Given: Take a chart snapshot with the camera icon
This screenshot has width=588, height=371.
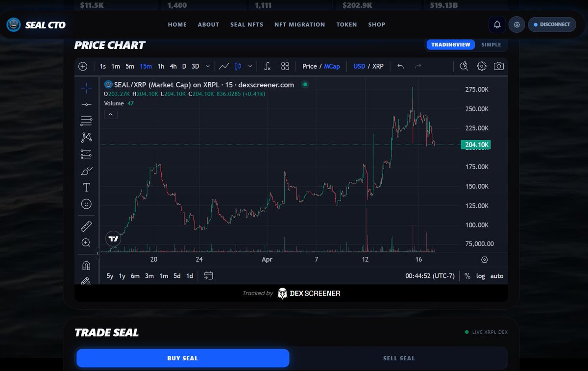Looking at the screenshot, I should pyautogui.click(x=499, y=66).
